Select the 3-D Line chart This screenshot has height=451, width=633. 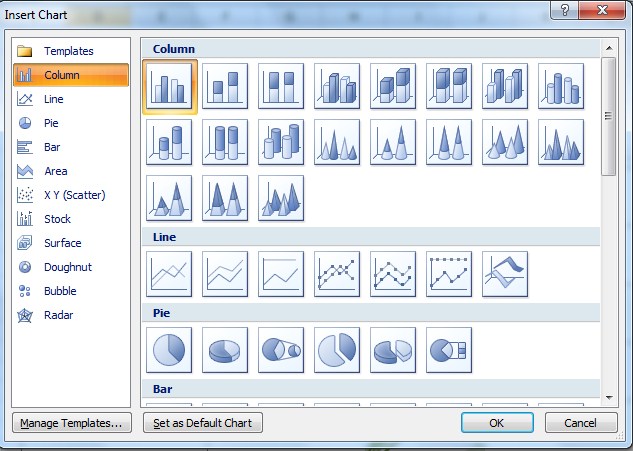(505, 274)
